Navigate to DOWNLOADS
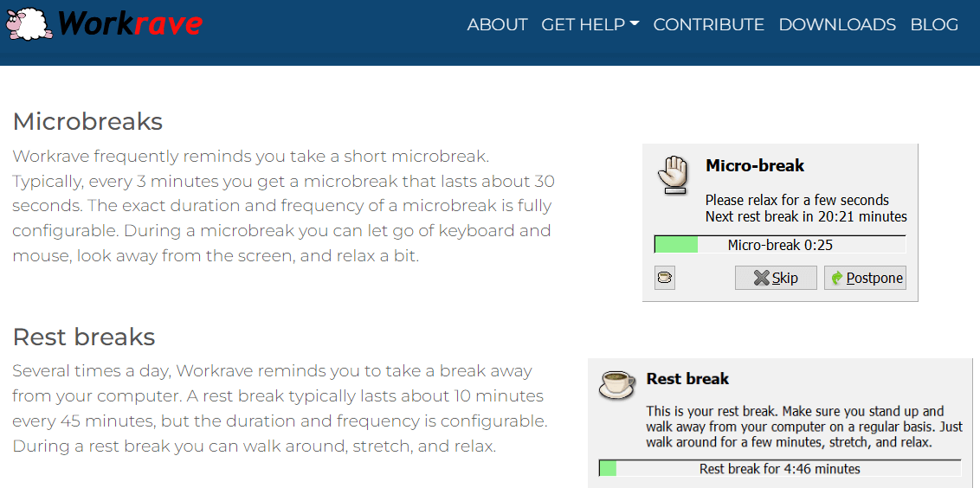The width and height of the screenshot is (980, 488). 837,24
